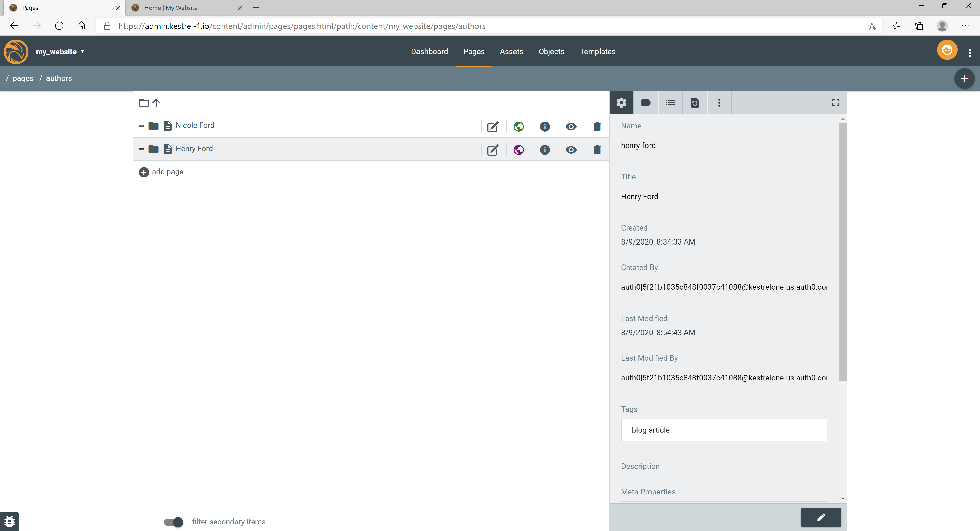Click the pencil edit button in properties panel
The image size is (980, 531).
coord(820,517)
